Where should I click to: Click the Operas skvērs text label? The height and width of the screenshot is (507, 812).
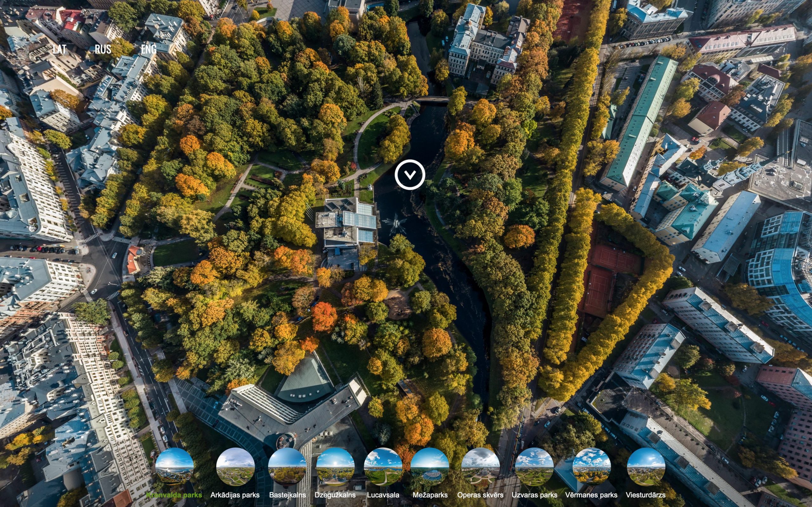click(x=480, y=495)
